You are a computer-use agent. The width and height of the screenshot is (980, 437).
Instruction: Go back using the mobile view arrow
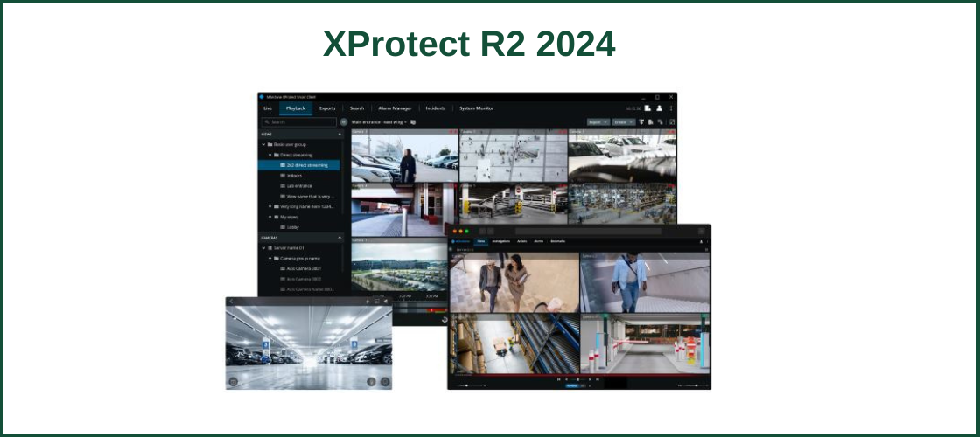231,302
